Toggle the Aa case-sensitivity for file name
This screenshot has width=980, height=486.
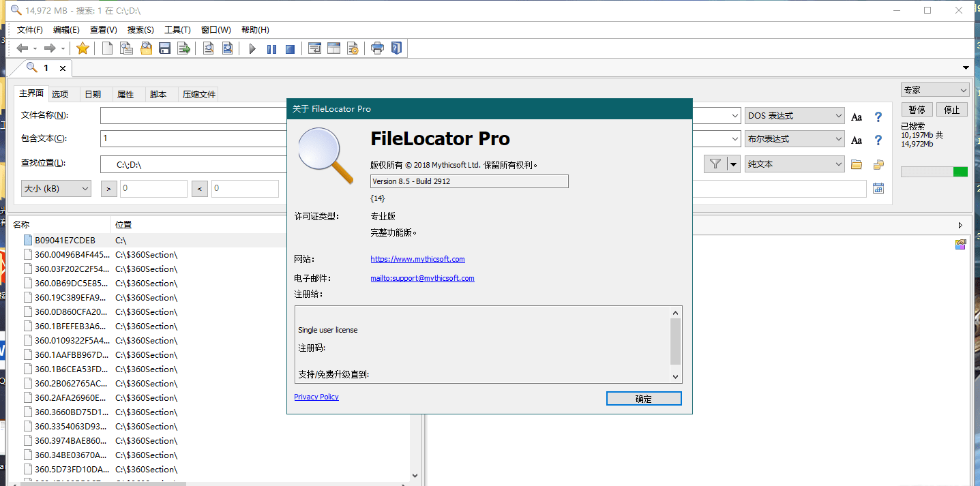pyautogui.click(x=857, y=117)
